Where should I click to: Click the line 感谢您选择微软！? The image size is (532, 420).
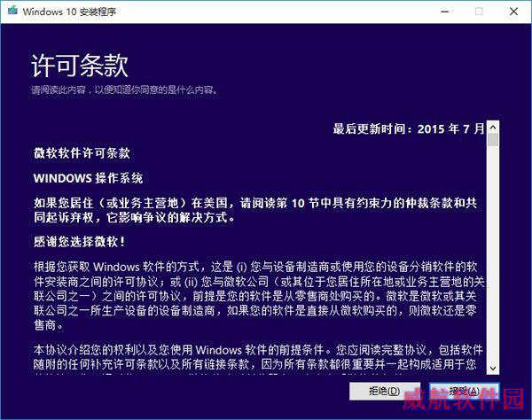pos(80,241)
